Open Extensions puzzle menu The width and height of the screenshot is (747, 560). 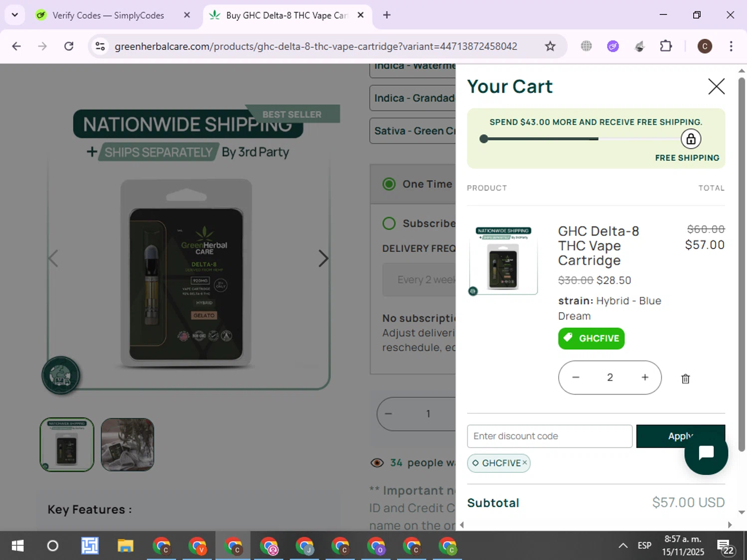pyautogui.click(x=666, y=46)
